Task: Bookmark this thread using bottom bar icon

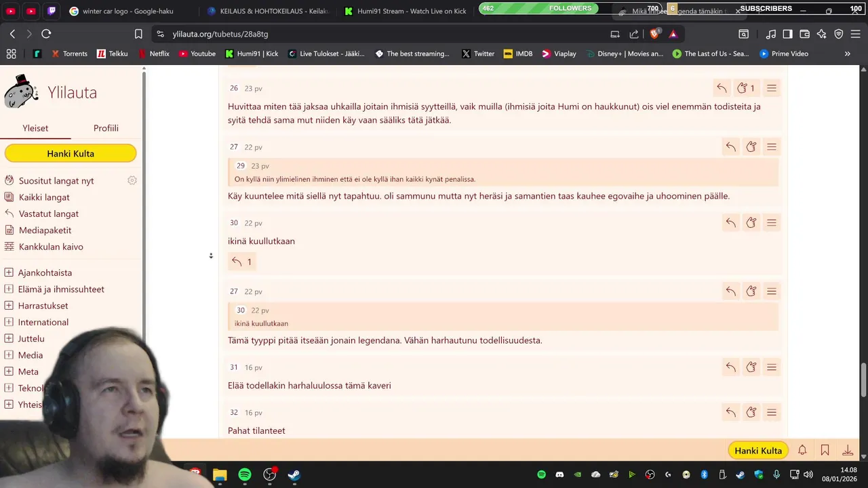Action: coord(825,451)
